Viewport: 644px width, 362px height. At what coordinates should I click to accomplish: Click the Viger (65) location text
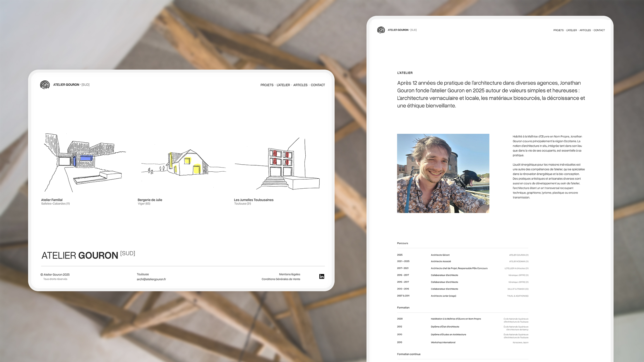[x=144, y=204]
